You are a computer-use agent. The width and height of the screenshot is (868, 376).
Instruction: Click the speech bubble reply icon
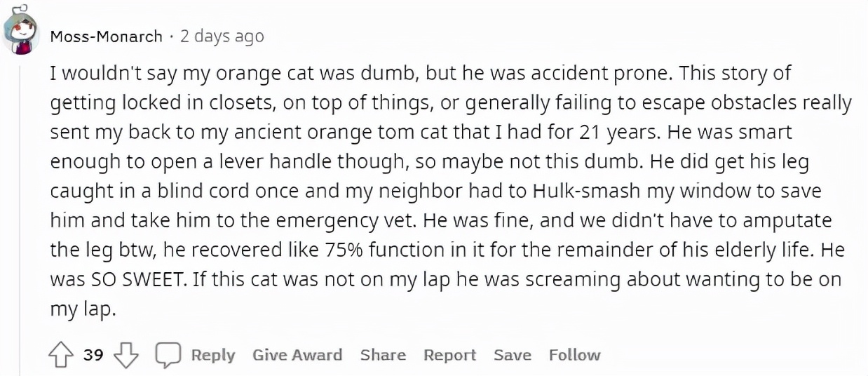(x=168, y=356)
